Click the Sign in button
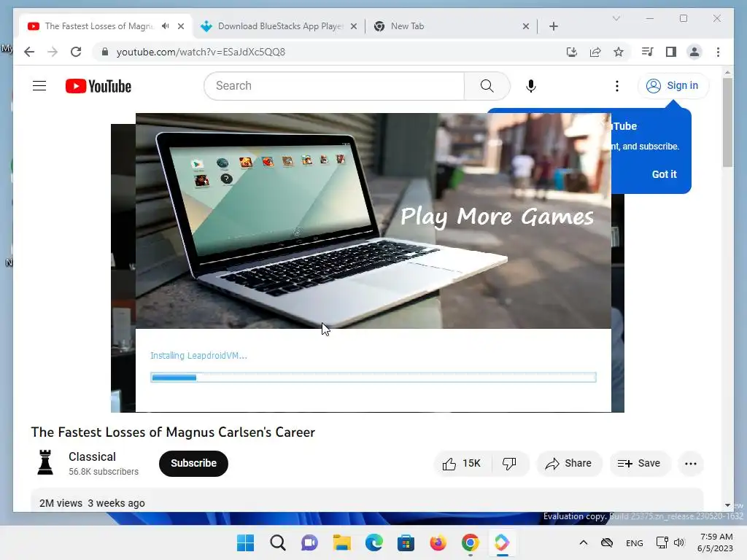The height and width of the screenshot is (560, 747). pos(673,86)
